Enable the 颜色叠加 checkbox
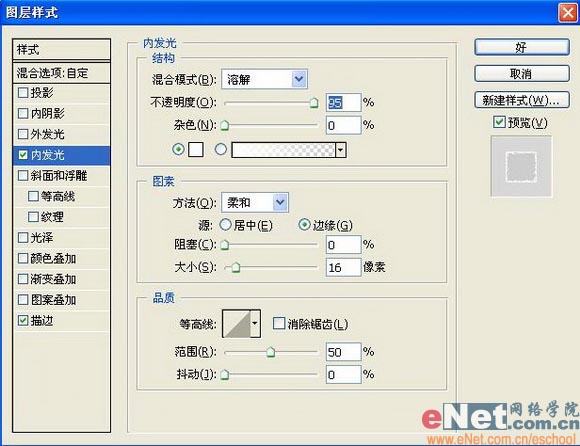 [x=23, y=258]
